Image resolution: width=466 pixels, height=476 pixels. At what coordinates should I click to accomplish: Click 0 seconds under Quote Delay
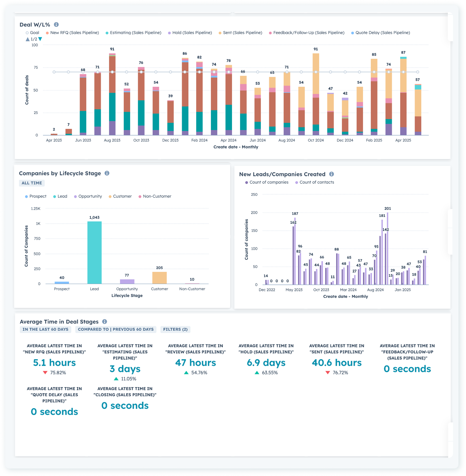click(54, 412)
